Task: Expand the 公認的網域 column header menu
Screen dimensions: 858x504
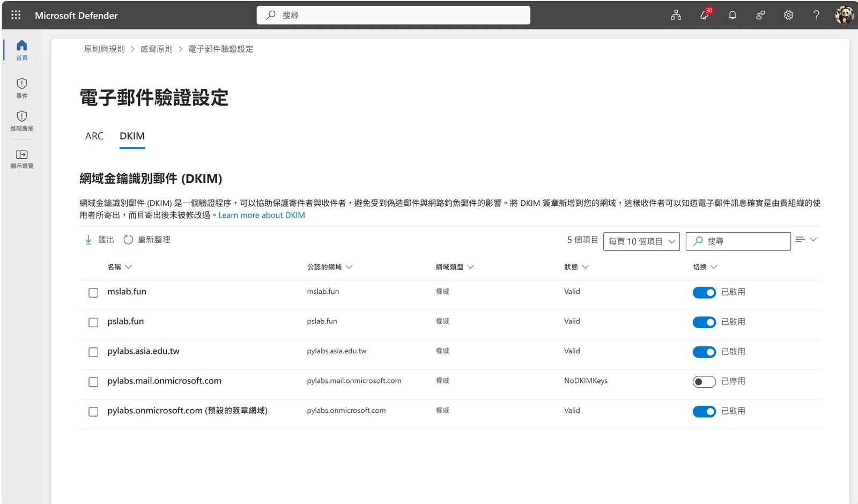Action: [x=330, y=267]
